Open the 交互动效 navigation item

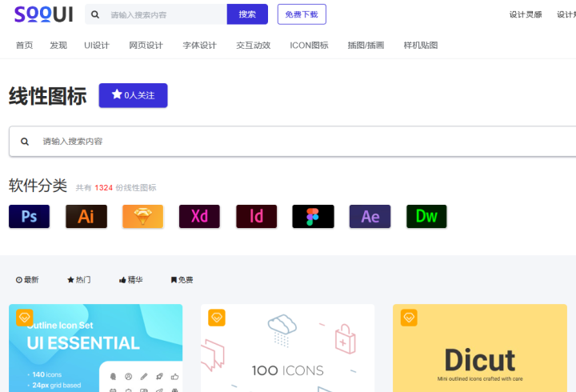pos(253,45)
